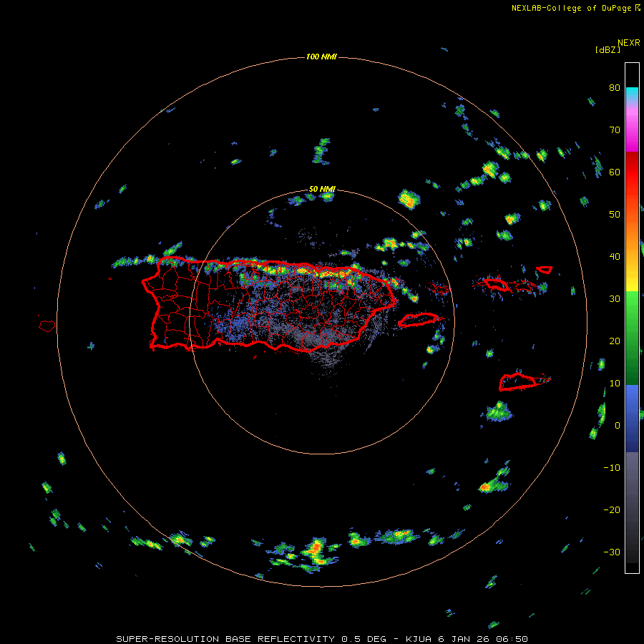Click the 10 value on the dBZ scale
Image resolution: width=644 pixels, height=644 pixels.
tap(615, 384)
